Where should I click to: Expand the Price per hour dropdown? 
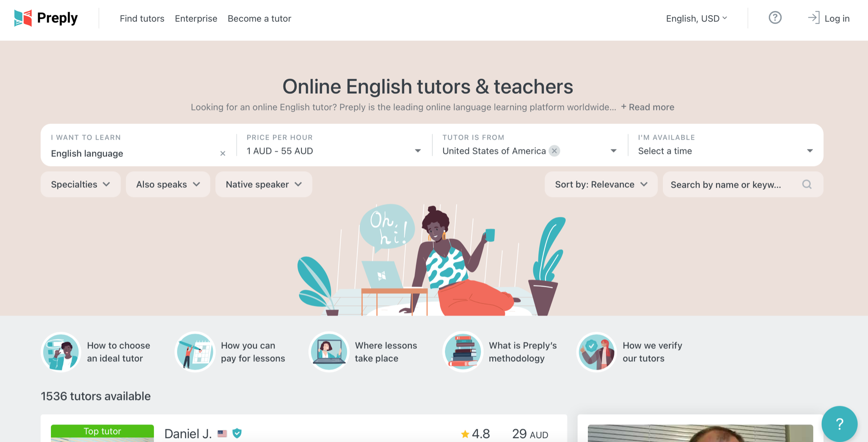[x=334, y=145]
